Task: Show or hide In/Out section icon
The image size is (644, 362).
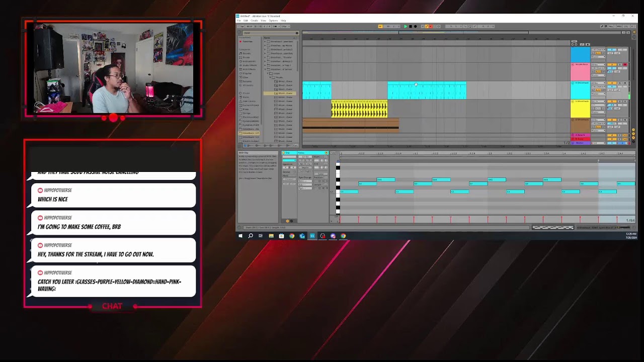Action: click(632, 129)
